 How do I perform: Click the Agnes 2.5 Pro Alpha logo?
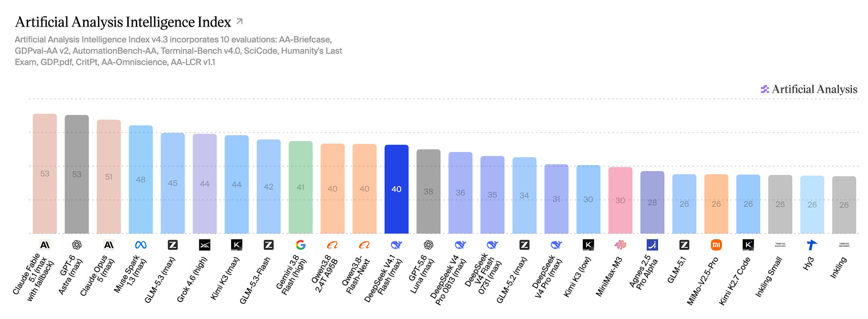[652, 245]
